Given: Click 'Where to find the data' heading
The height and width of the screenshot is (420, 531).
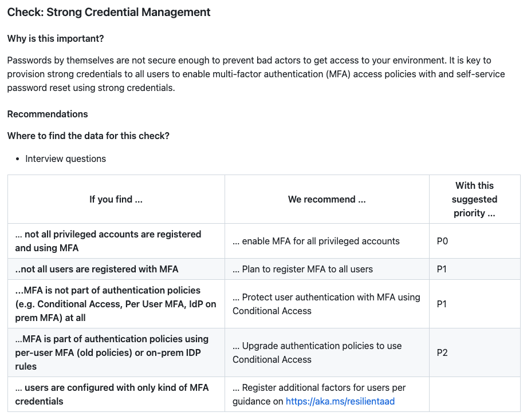Looking at the screenshot, I should click(88, 136).
